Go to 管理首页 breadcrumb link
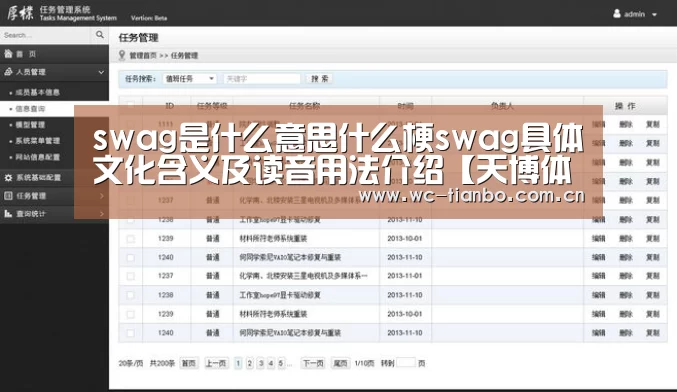 click(143, 55)
